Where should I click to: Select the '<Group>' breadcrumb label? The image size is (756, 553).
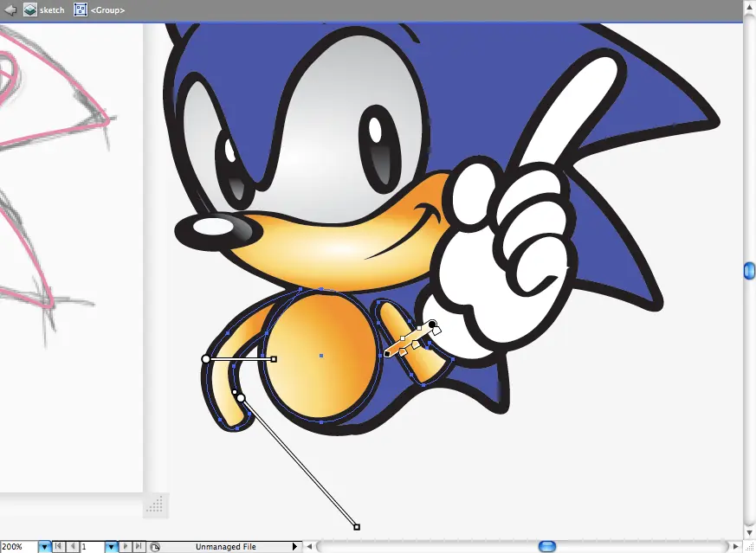(107, 10)
